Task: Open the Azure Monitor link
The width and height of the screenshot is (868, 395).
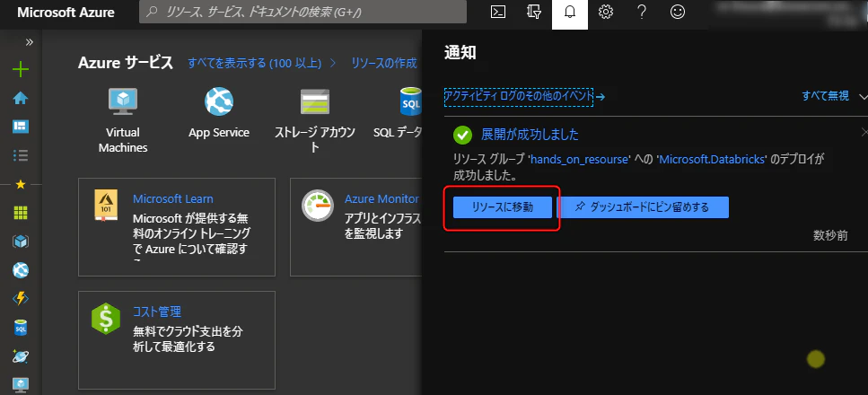Action: 382,199
